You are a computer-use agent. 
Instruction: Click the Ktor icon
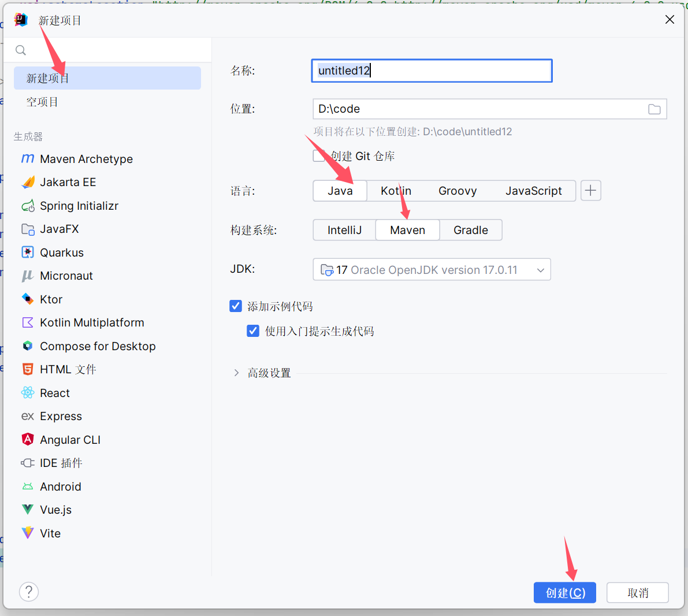[28, 299]
